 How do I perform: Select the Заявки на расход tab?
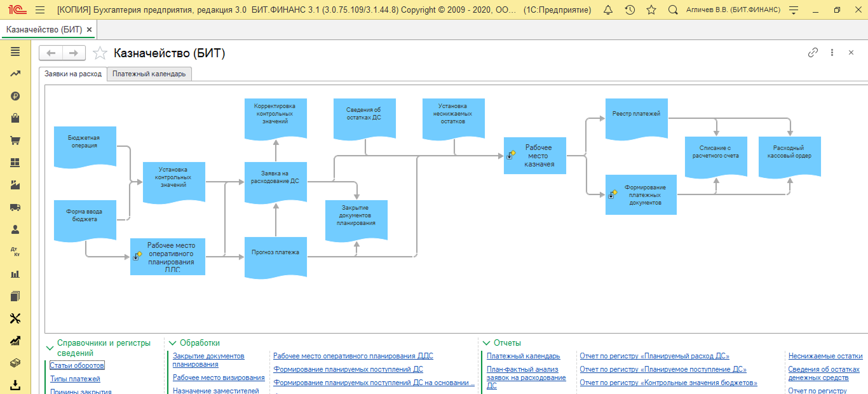[x=72, y=74]
